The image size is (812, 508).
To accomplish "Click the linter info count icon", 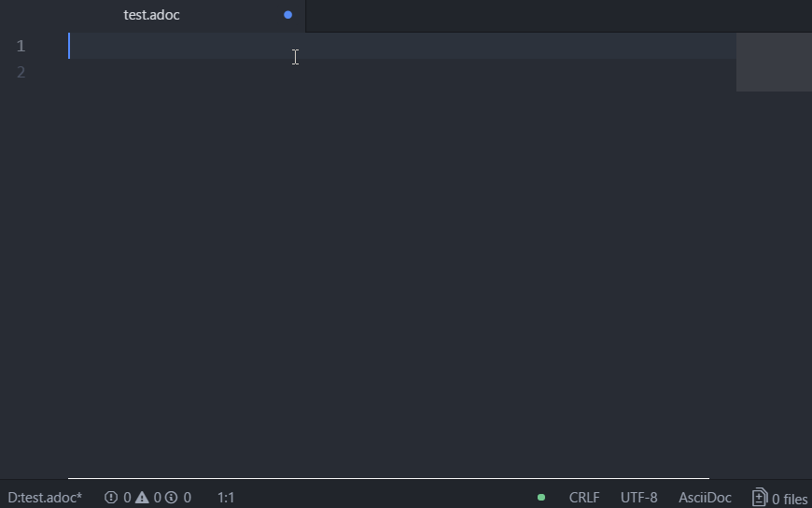I will pyautogui.click(x=171, y=498).
